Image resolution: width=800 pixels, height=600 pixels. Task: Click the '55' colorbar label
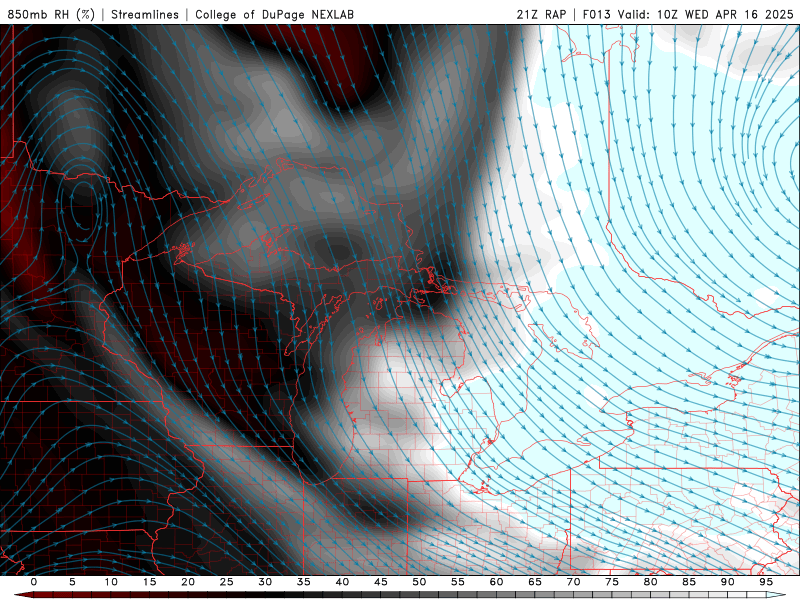coord(458,582)
